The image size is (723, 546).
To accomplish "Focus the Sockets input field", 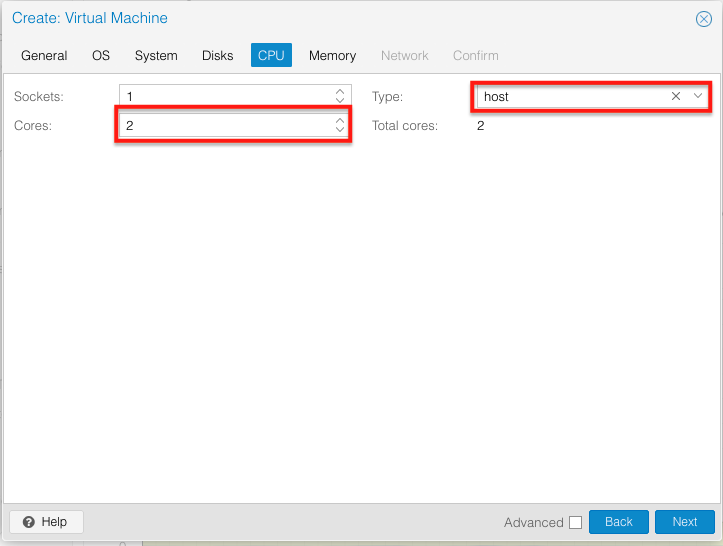I will coord(225,97).
